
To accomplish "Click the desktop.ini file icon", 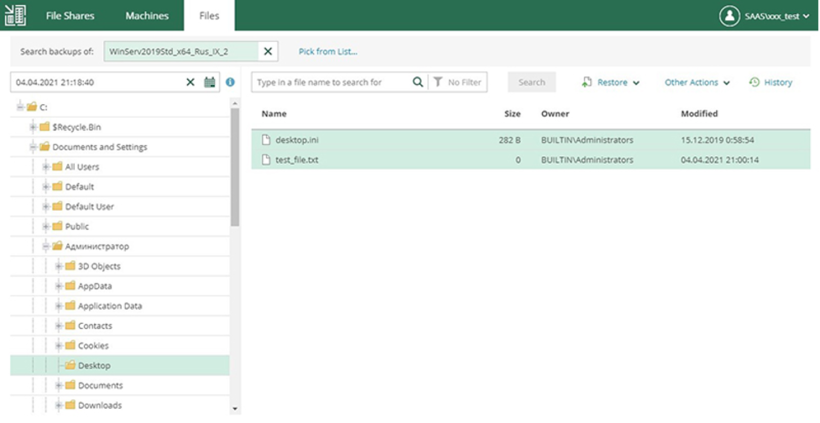I will point(266,140).
